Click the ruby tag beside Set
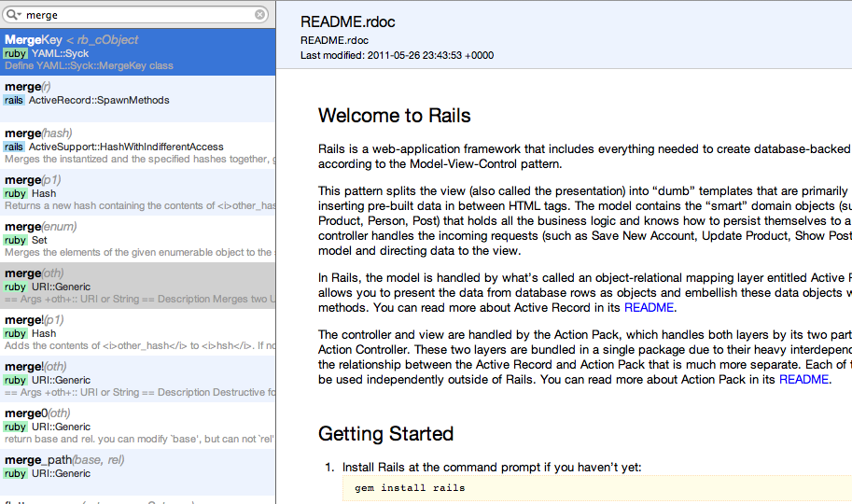The height and width of the screenshot is (504, 852). [15, 240]
